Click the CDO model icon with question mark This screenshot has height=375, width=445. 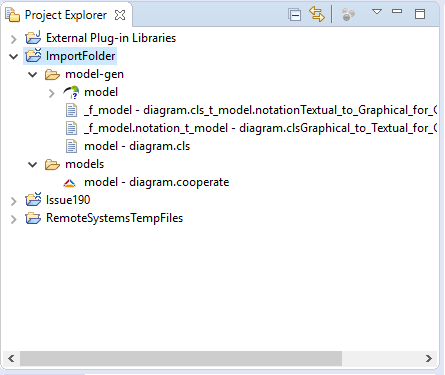pyautogui.click(x=71, y=92)
